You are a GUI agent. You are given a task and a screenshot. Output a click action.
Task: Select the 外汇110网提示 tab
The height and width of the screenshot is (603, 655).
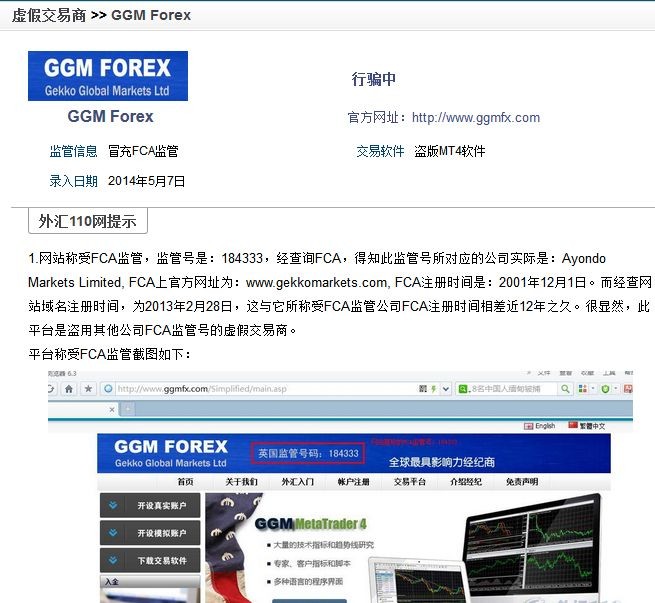[x=88, y=221]
